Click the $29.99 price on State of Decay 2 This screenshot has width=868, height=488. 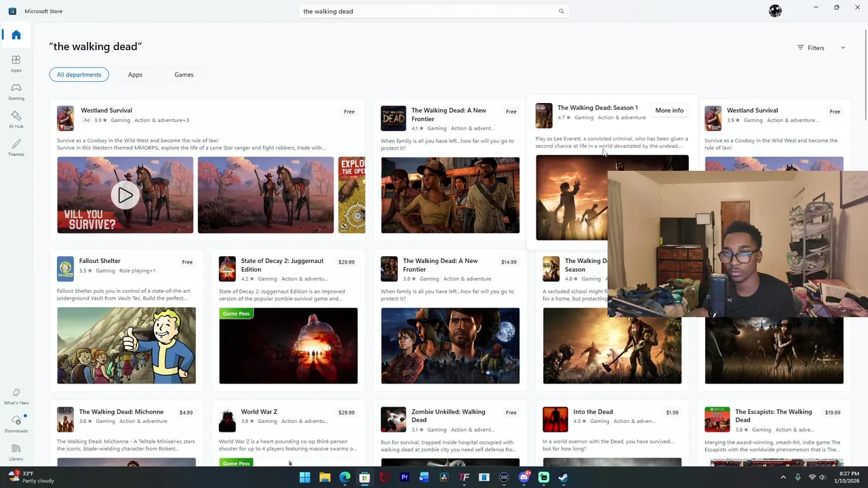(x=347, y=262)
